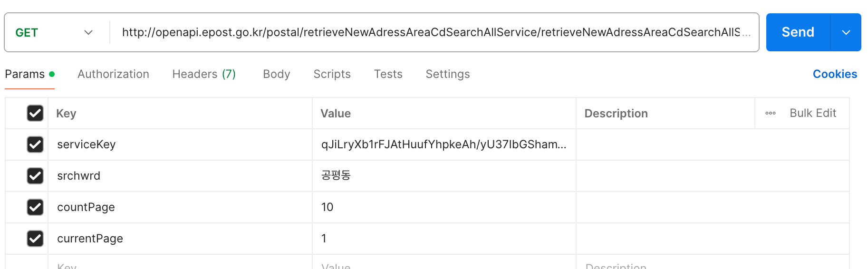Disable the currentPage parameter checkbox
868x269 pixels.
click(x=35, y=239)
